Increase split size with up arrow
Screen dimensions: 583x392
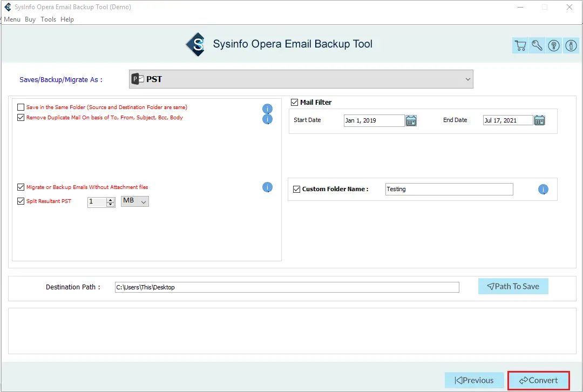(111, 199)
